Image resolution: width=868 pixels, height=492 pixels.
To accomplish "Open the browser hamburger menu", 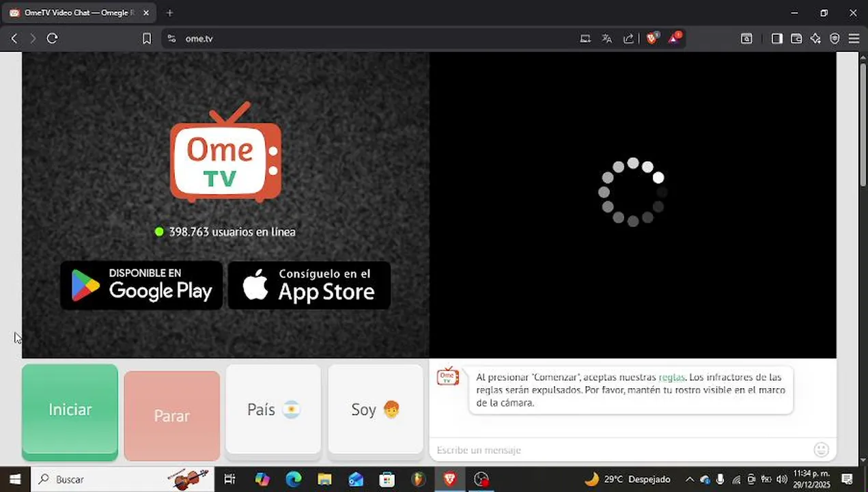I will tap(854, 39).
